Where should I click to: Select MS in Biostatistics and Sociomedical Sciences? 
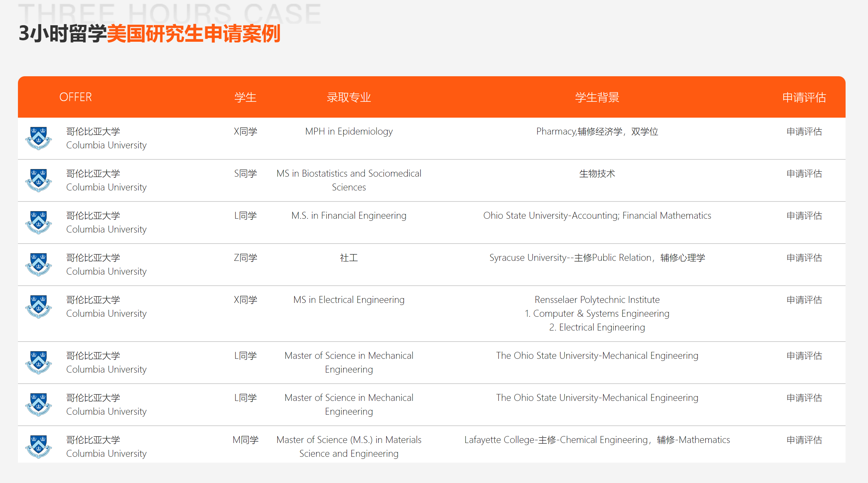349,180
